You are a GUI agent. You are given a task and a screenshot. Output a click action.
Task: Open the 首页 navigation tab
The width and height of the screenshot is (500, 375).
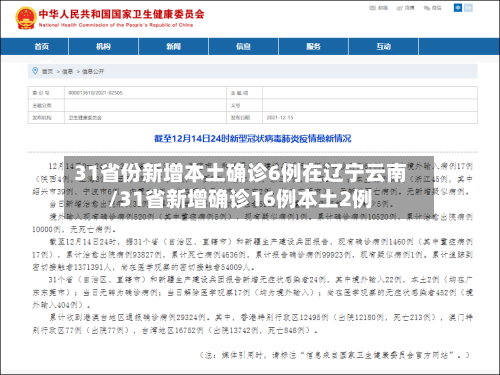[42, 47]
